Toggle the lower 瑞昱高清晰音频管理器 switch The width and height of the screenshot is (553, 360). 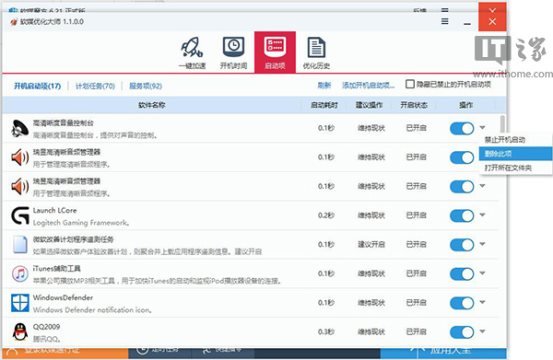pos(462,187)
